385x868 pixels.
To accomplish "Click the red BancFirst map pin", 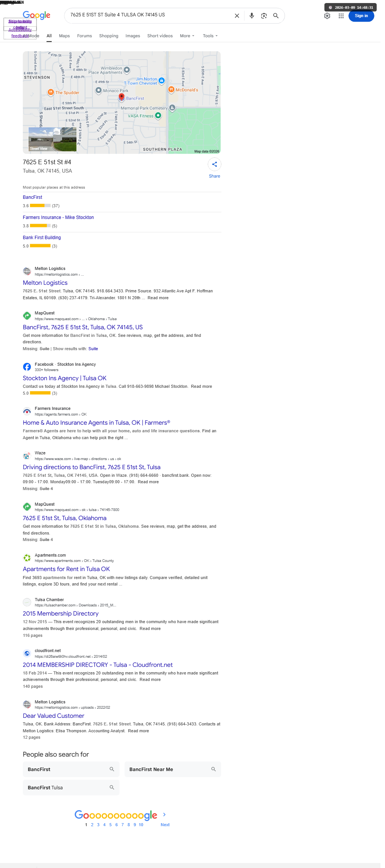I will pos(121,97).
